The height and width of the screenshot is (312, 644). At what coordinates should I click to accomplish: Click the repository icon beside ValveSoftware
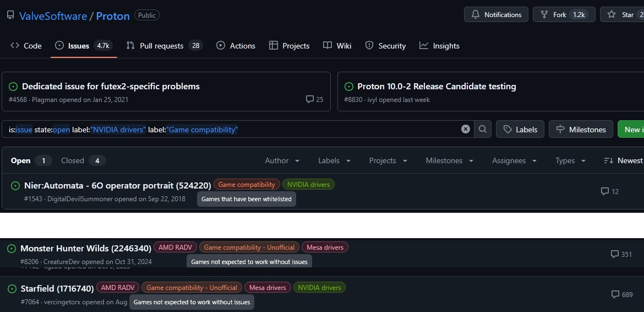(x=10, y=15)
